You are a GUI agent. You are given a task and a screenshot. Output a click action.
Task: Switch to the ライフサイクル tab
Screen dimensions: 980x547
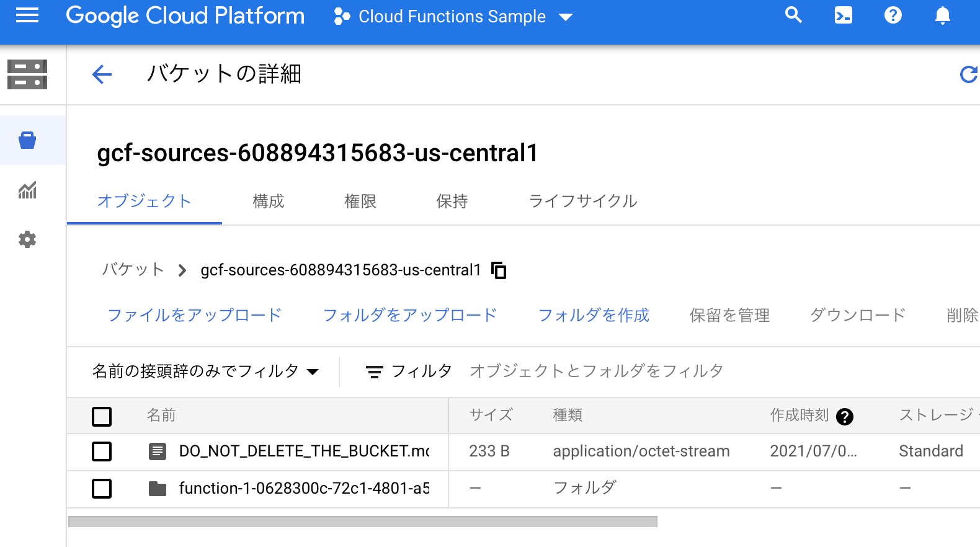[583, 201]
